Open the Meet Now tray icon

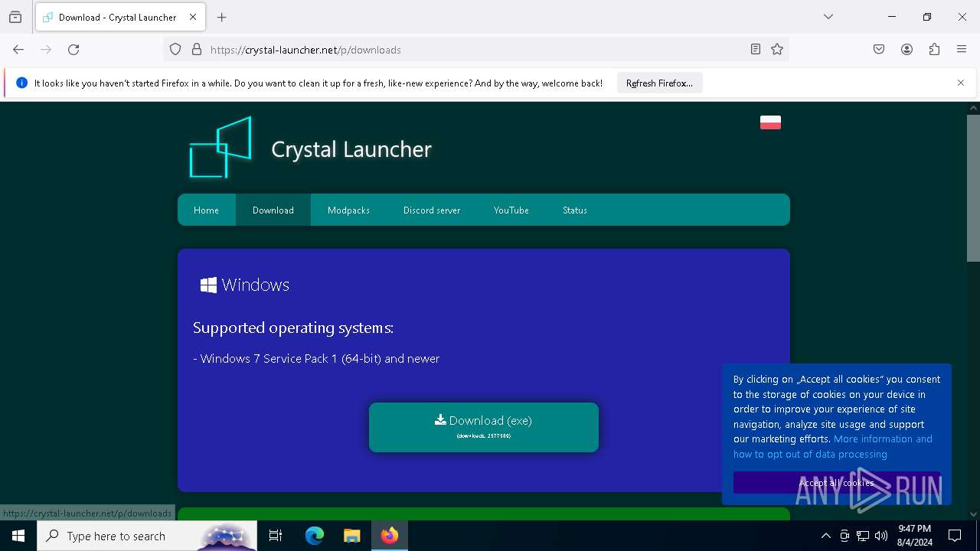[x=844, y=536]
